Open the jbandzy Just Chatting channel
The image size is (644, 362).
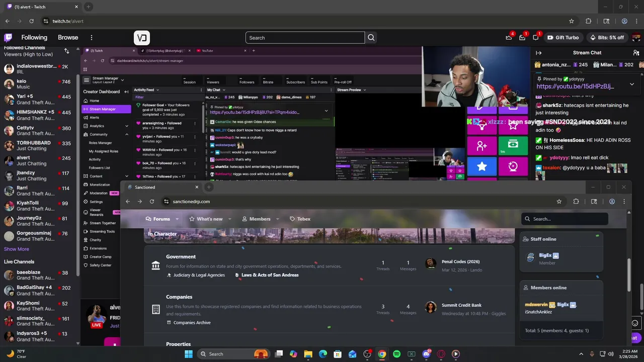point(38,175)
